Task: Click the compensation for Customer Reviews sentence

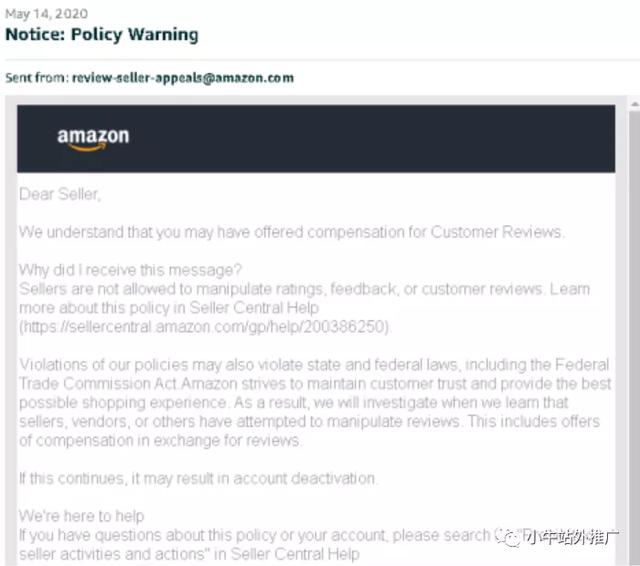Action: (x=291, y=232)
